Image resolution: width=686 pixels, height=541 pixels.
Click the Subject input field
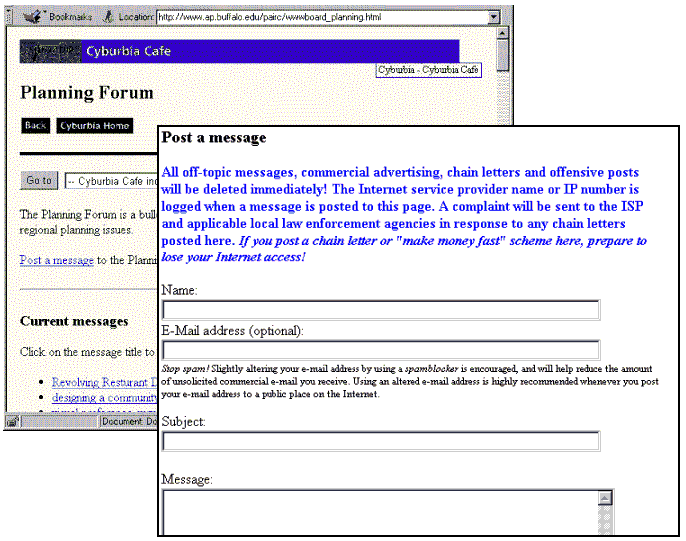pos(381,441)
